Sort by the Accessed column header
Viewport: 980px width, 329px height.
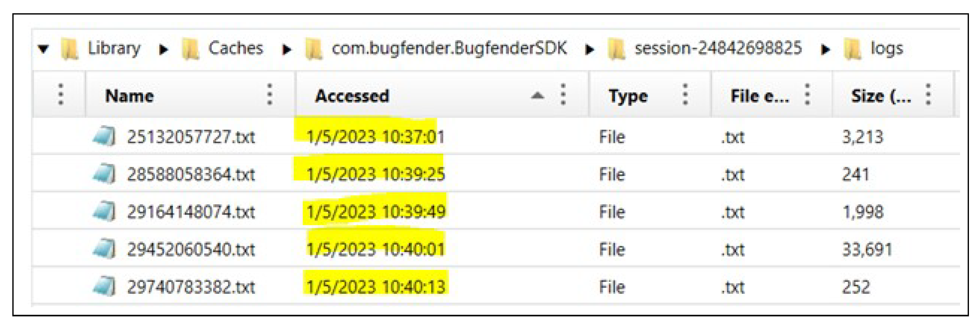click(x=352, y=95)
